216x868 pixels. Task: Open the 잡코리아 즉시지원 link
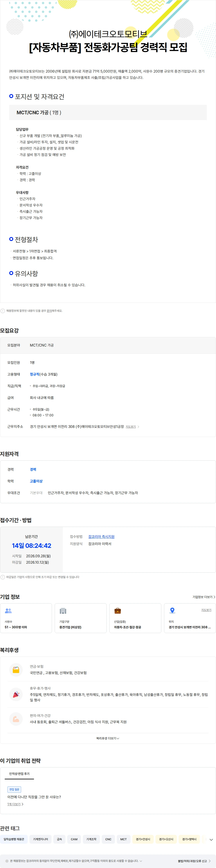click(x=101, y=536)
